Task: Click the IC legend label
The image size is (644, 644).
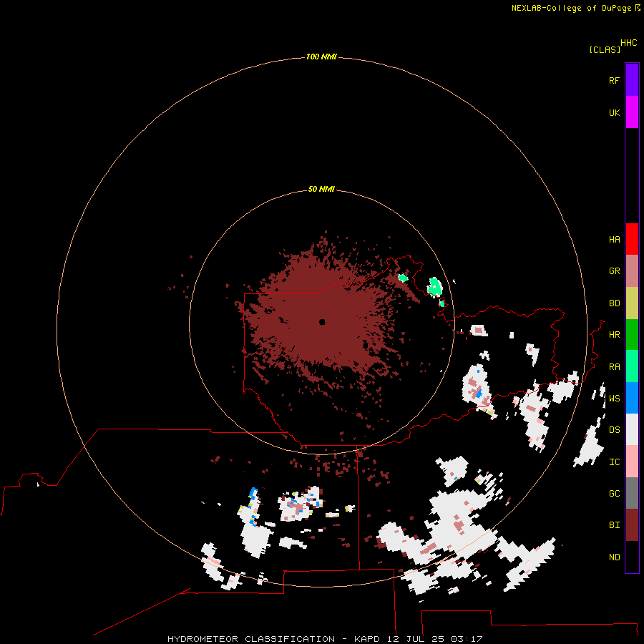Action: click(614, 462)
